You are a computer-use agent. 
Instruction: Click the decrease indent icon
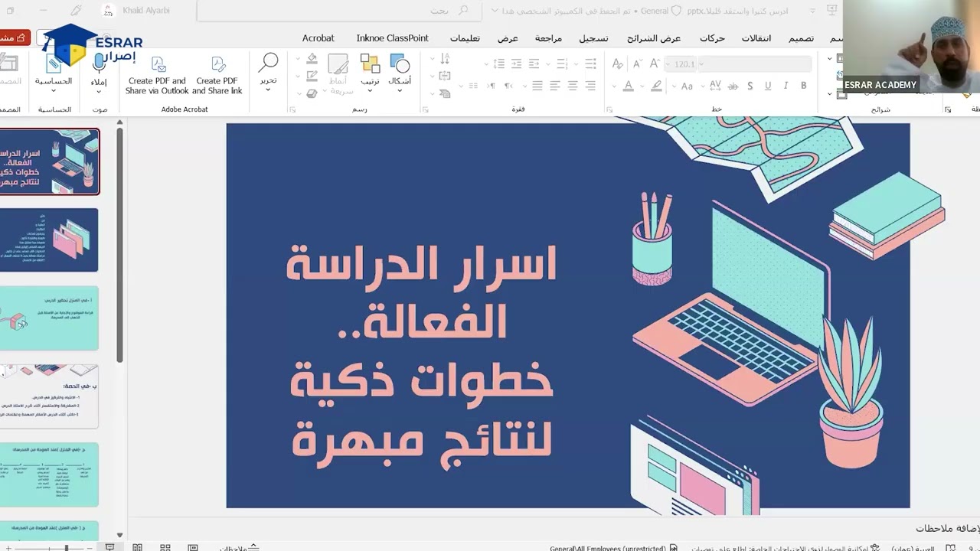coord(534,64)
